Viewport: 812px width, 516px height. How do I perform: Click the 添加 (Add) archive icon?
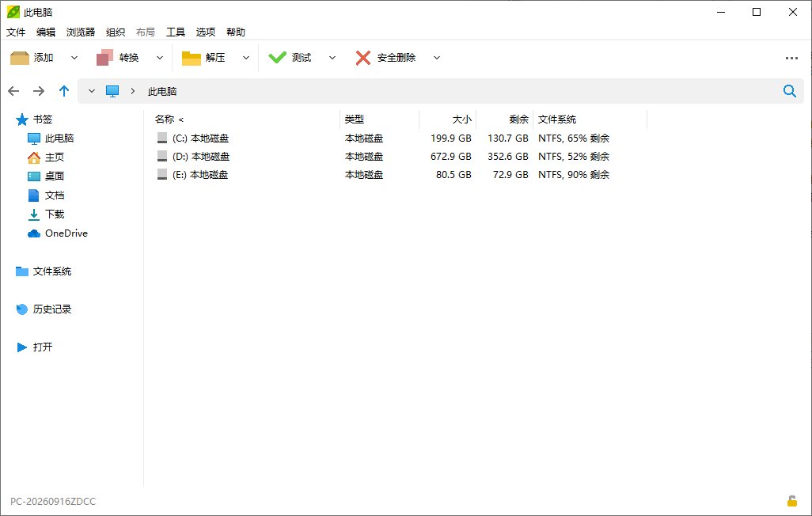click(x=20, y=58)
